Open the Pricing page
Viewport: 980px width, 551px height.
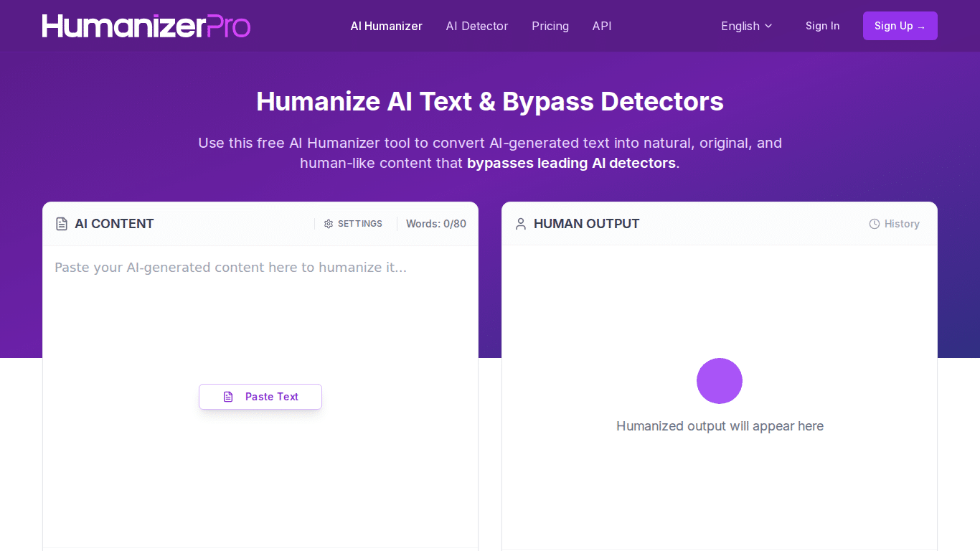pos(550,26)
